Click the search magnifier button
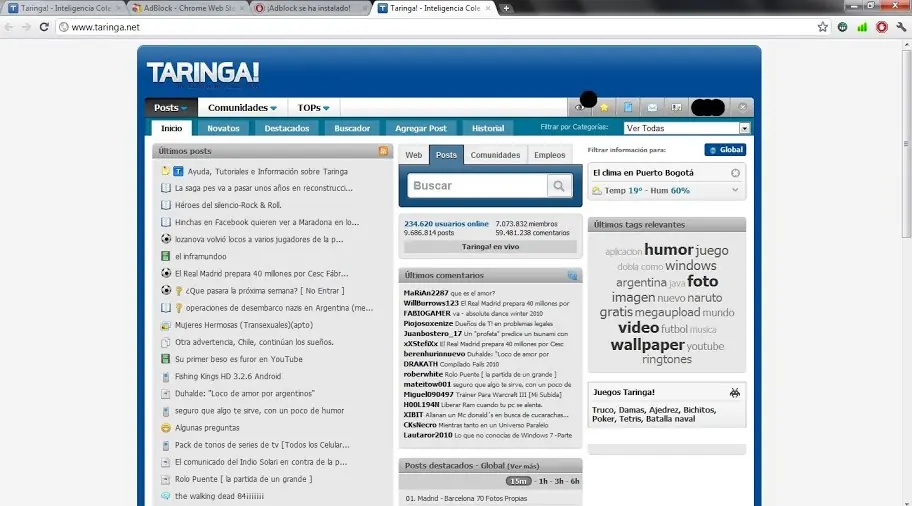Screen dimensions: 912x506 click(559, 186)
